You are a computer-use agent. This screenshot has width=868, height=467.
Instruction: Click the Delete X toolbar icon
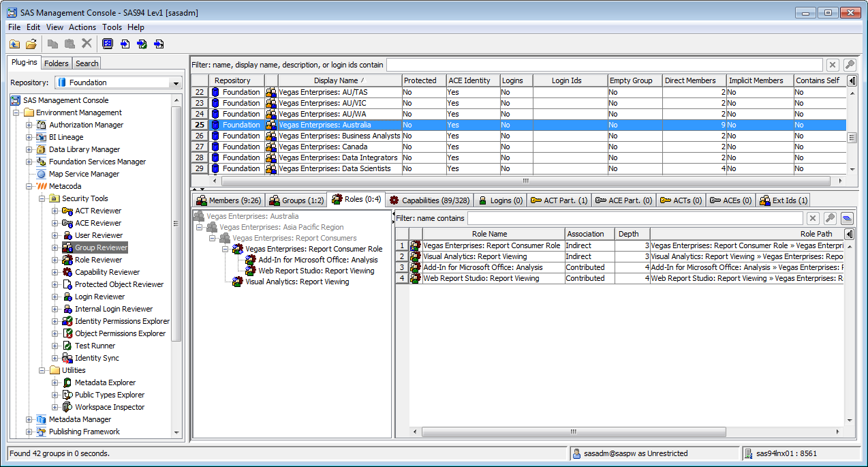(87, 44)
